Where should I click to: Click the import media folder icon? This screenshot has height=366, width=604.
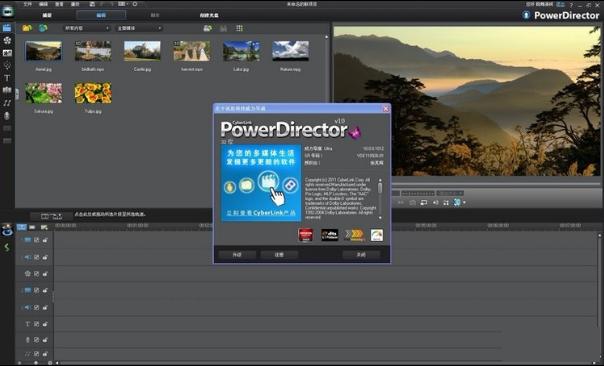(27, 28)
